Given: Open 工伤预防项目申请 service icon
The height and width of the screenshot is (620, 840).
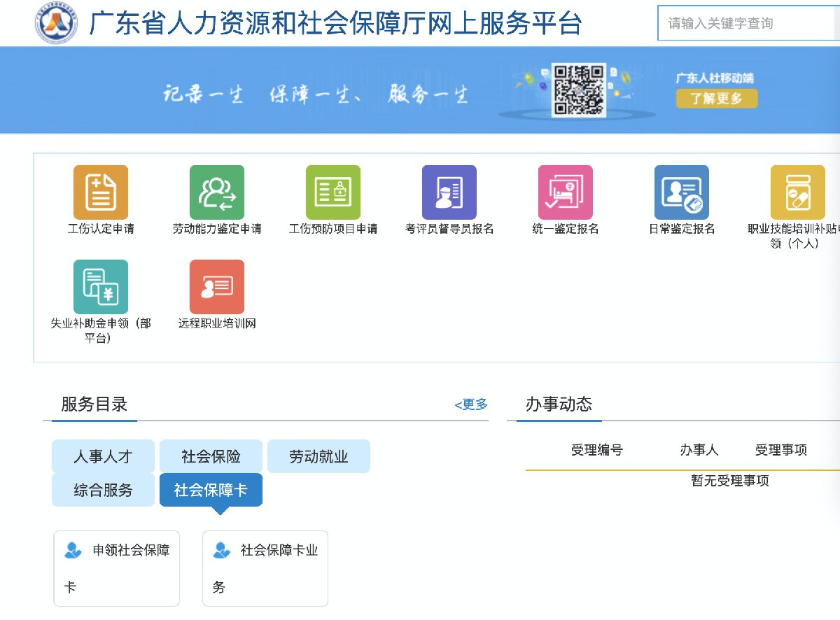Looking at the screenshot, I should click(x=333, y=192).
